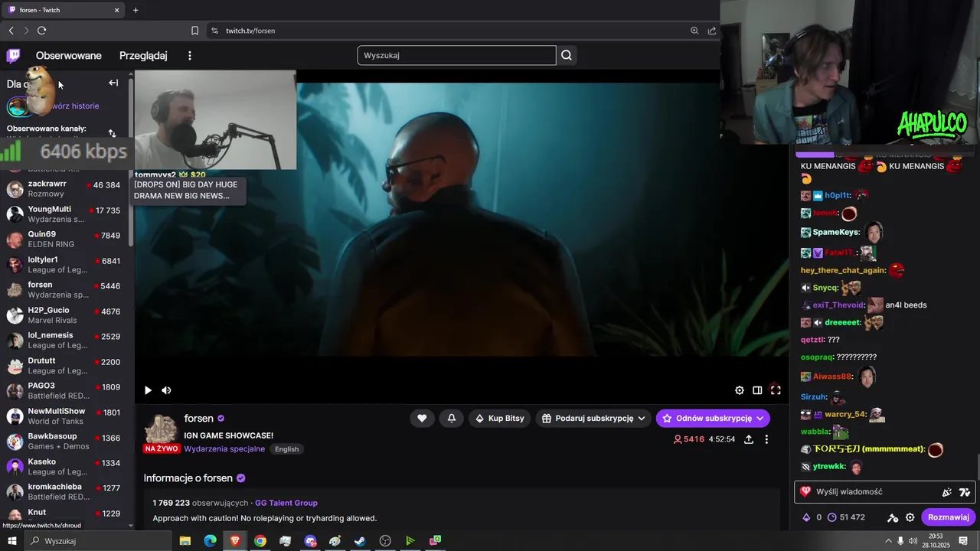
Task: Open Quin69 channel in sidebar
Action: tap(64, 240)
